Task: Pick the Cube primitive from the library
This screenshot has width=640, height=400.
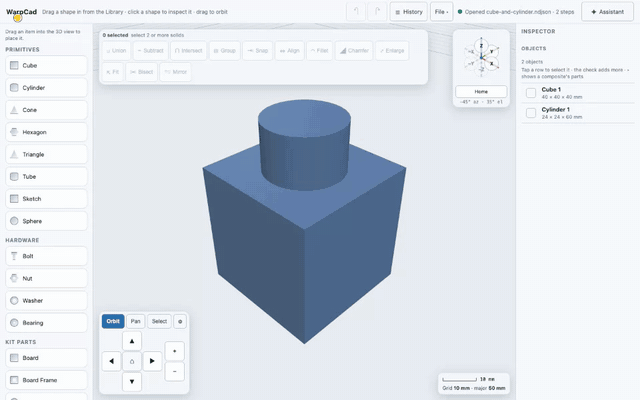Action: point(46,65)
